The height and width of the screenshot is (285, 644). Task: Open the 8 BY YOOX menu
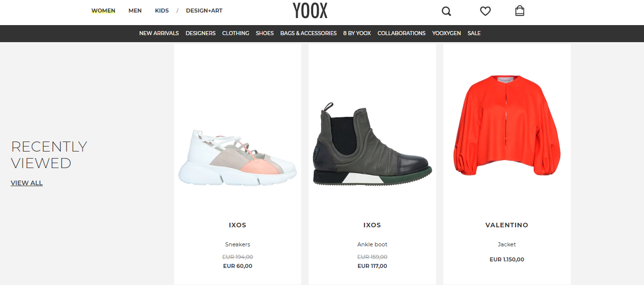point(357,33)
